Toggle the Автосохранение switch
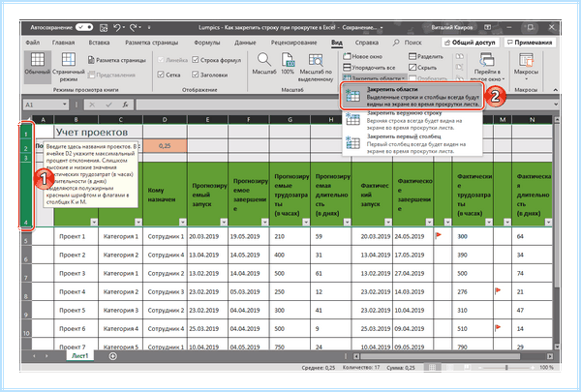Screen dimensions: 581x392 [84, 27]
